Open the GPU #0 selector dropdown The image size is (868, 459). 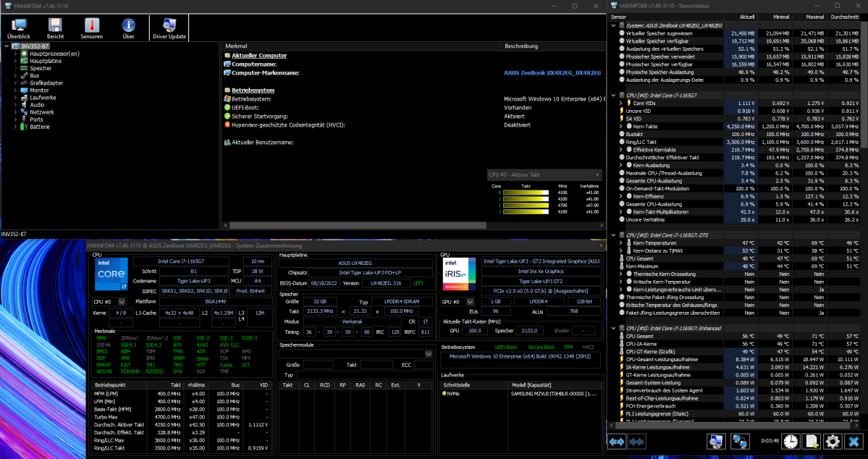click(470, 302)
